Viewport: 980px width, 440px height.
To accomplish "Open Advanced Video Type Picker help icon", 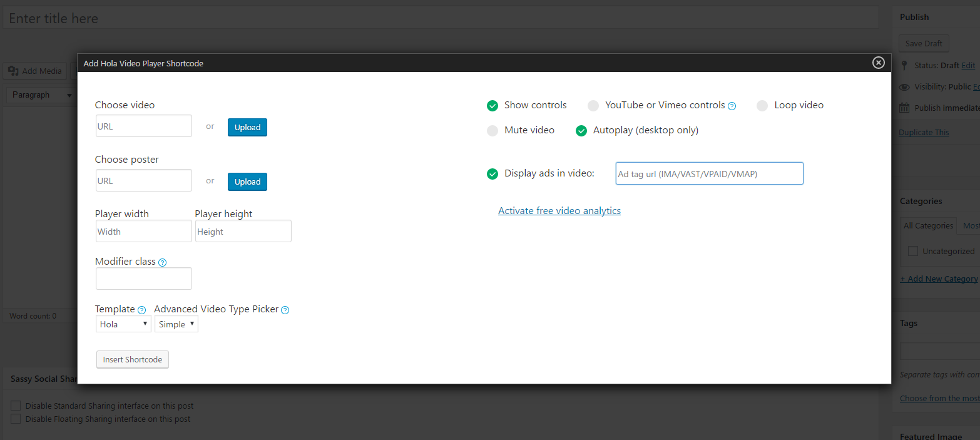I will click(x=285, y=310).
